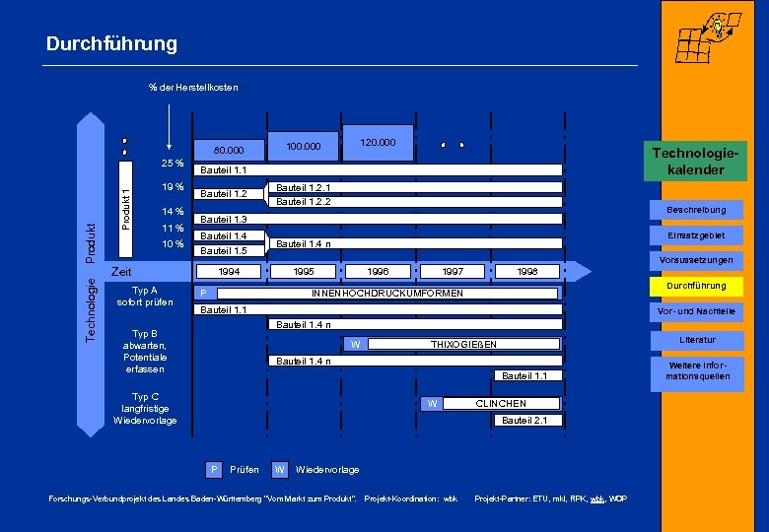Click the 10 % cost value
This screenshot has height=532, width=769.
[x=173, y=244]
